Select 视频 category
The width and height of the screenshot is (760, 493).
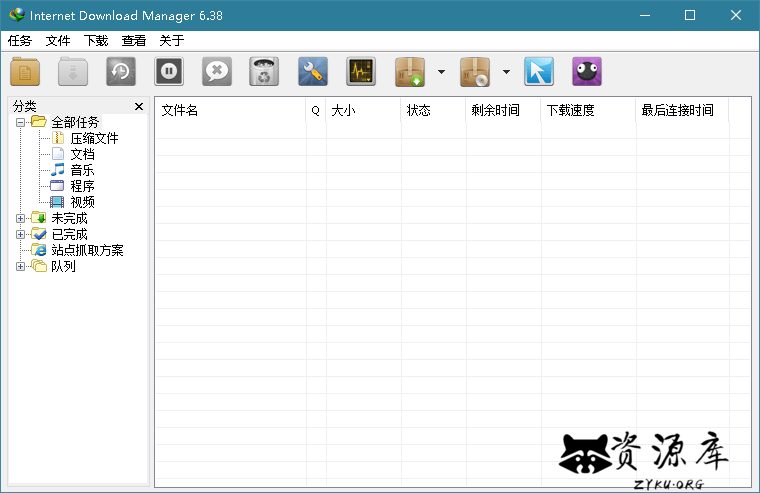82,202
